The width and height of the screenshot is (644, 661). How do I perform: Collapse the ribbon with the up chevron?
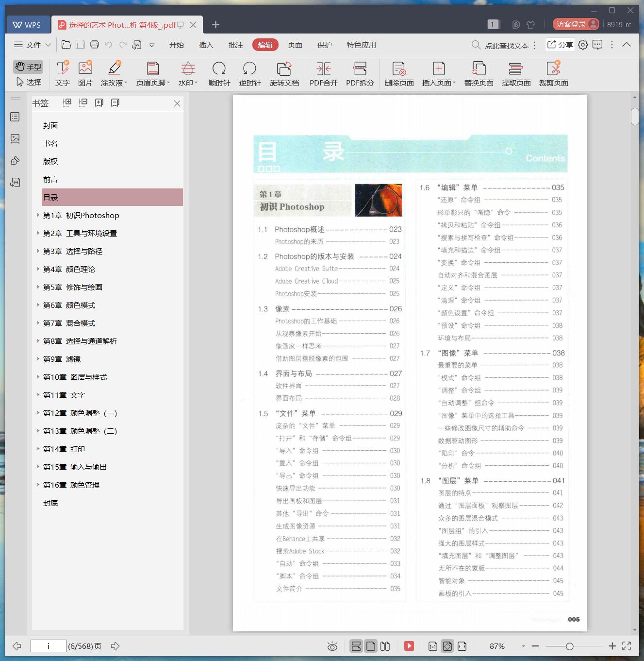(627, 45)
